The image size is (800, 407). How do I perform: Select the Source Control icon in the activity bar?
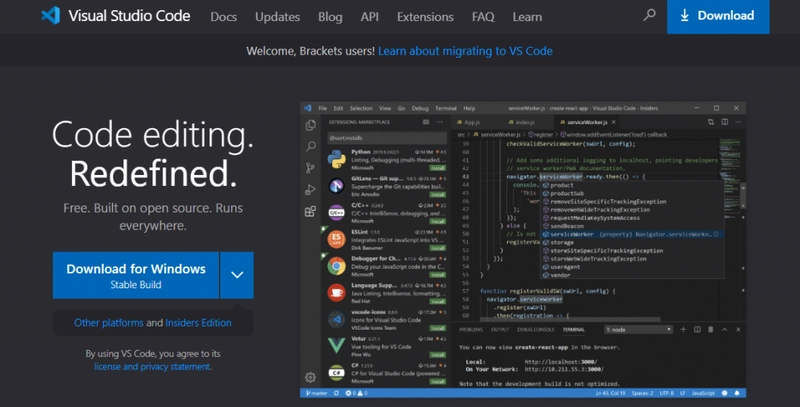(x=310, y=167)
